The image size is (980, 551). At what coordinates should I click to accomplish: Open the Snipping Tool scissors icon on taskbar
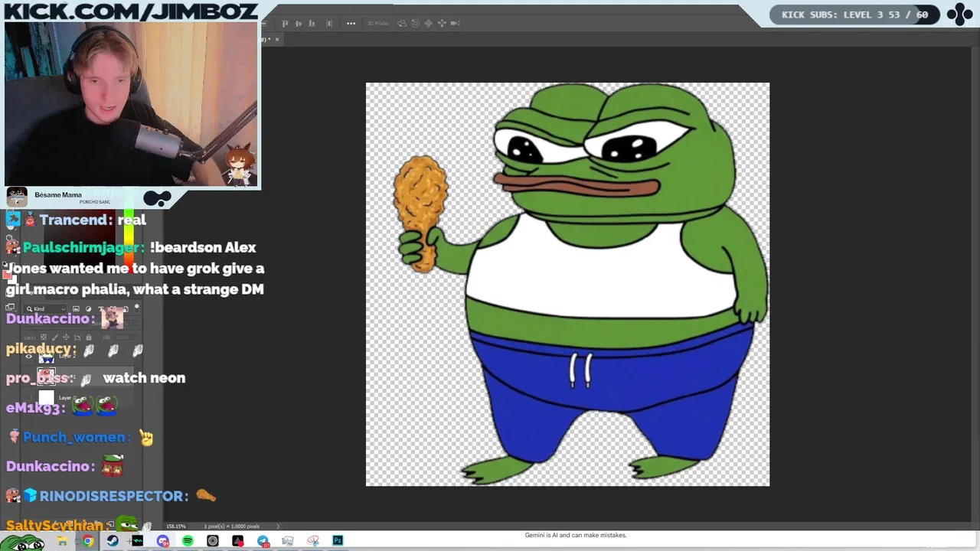[x=313, y=541]
